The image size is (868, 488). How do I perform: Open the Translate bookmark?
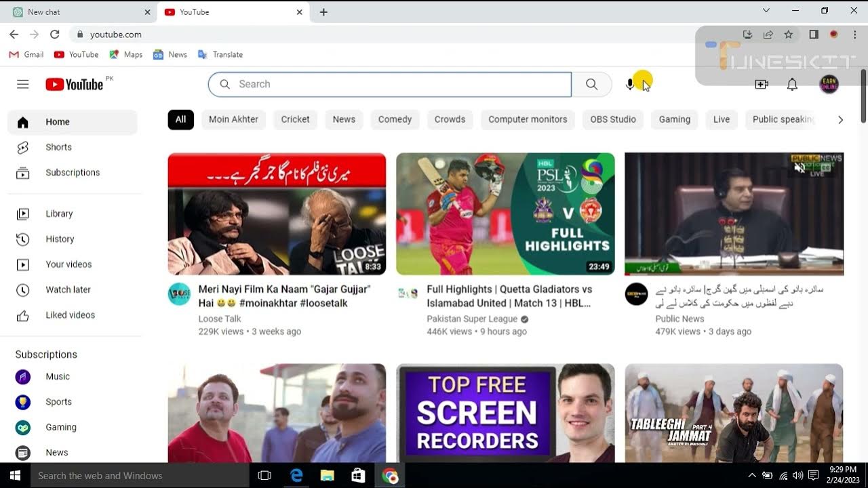tap(220, 54)
